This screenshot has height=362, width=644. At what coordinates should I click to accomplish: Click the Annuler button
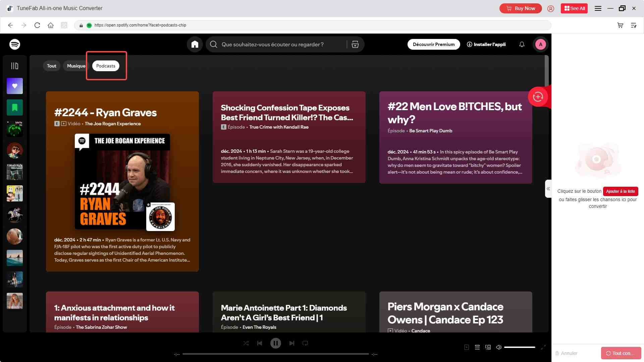566,353
